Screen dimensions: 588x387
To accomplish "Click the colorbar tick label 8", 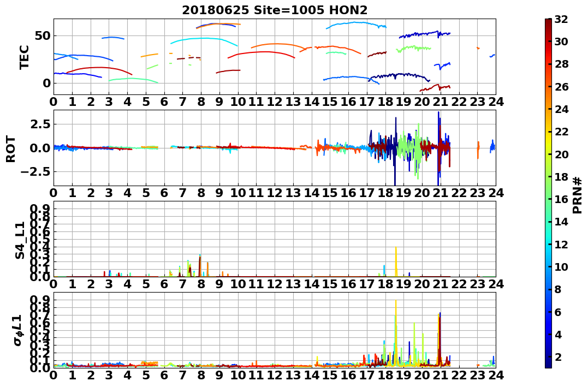I will pyautogui.click(x=558, y=289).
